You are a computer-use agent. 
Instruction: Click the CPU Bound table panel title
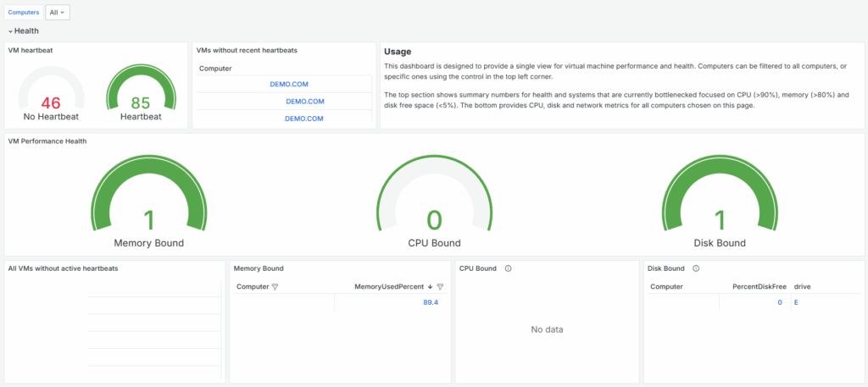click(x=478, y=268)
